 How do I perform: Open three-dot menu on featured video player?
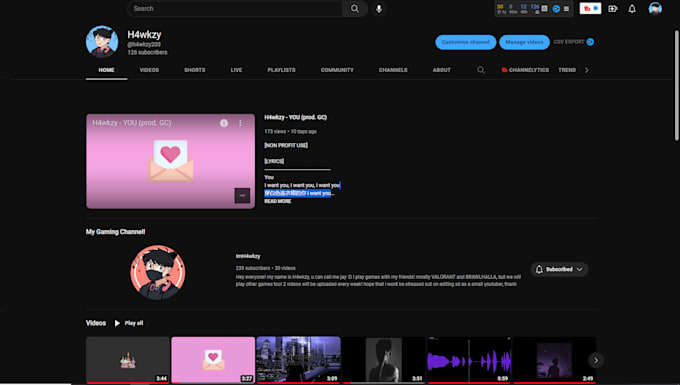[x=240, y=123]
